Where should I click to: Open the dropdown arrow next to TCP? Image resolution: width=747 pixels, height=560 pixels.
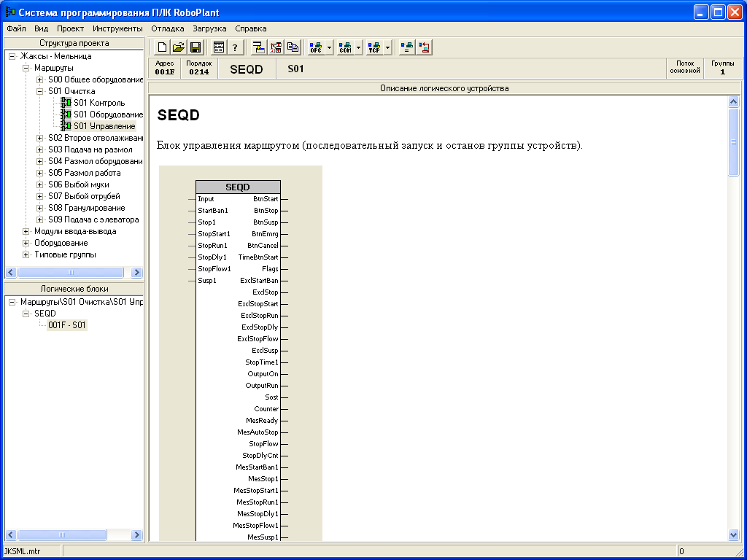pos(388,48)
